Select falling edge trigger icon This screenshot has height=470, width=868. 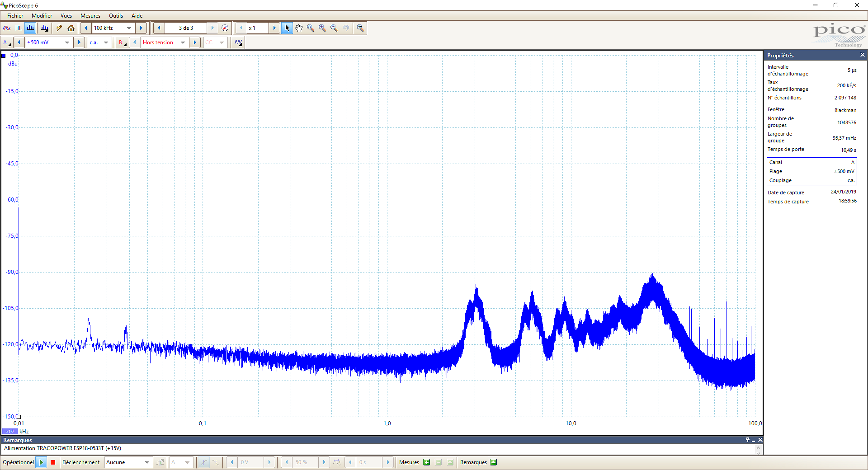216,462
